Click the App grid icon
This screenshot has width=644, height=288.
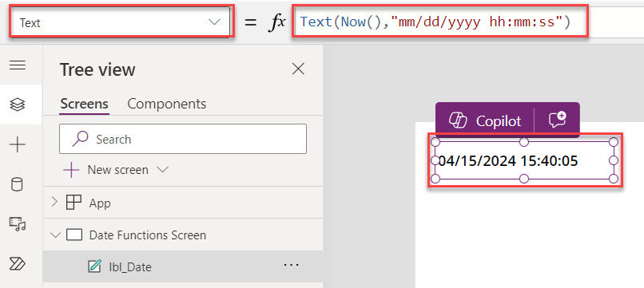point(74,203)
